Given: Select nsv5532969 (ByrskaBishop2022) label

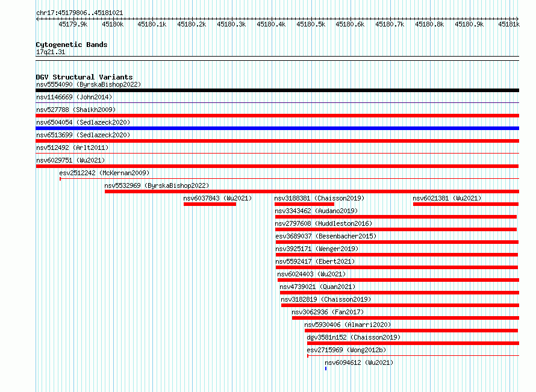Looking at the screenshot, I should (x=157, y=185).
